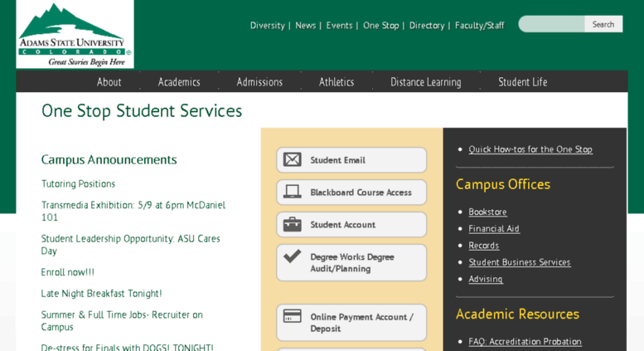Open the Advising link
644x351 pixels.
pyautogui.click(x=486, y=279)
